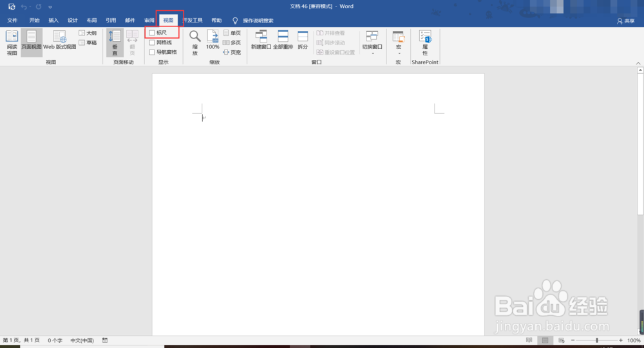Click 全部重排 arrange all windows

tap(283, 40)
